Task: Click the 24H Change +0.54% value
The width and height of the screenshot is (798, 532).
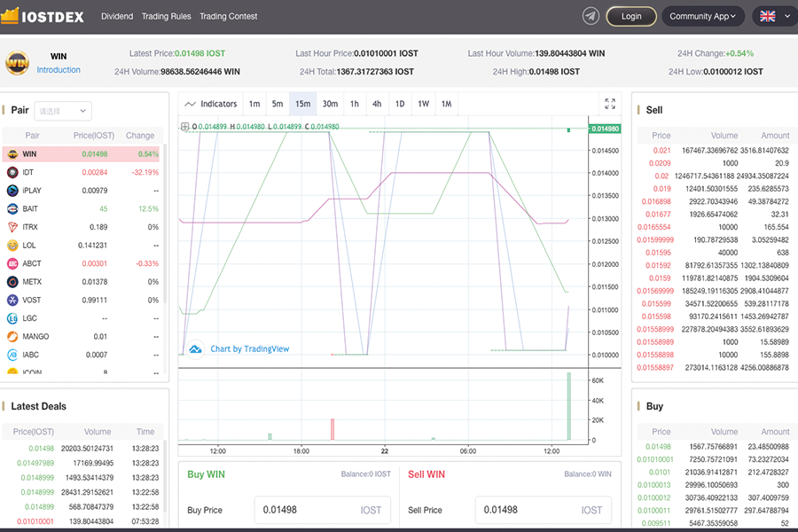Action: point(739,53)
